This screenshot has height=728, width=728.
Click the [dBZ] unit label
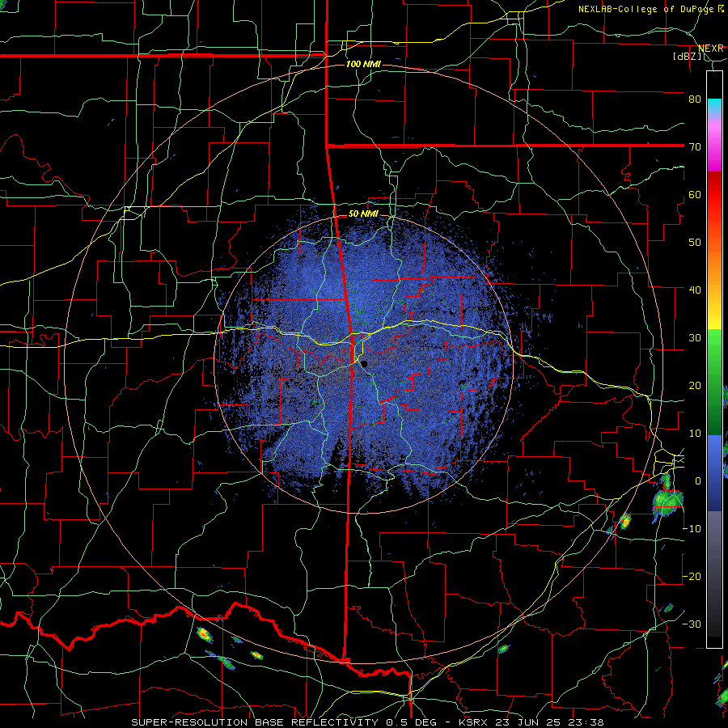(687, 57)
